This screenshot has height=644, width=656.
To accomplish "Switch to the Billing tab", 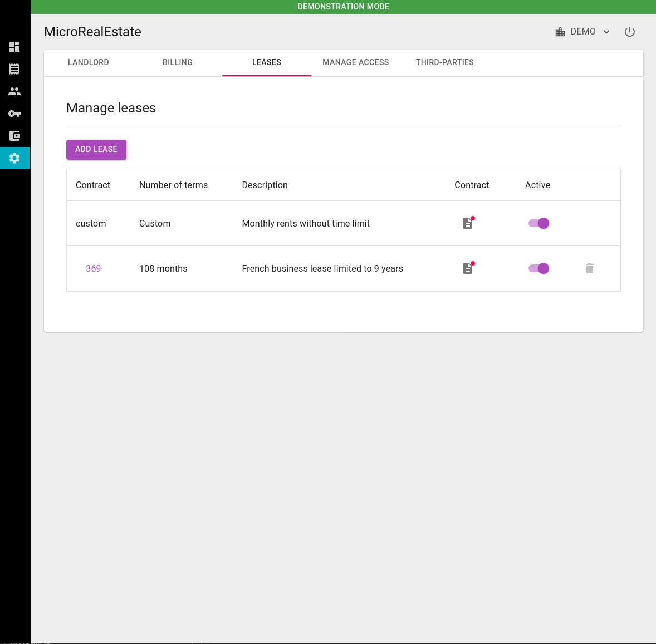I will point(178,62).
